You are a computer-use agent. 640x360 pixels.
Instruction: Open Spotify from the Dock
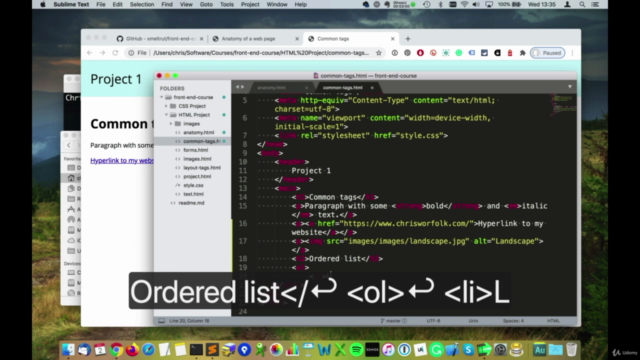point(356,350)
